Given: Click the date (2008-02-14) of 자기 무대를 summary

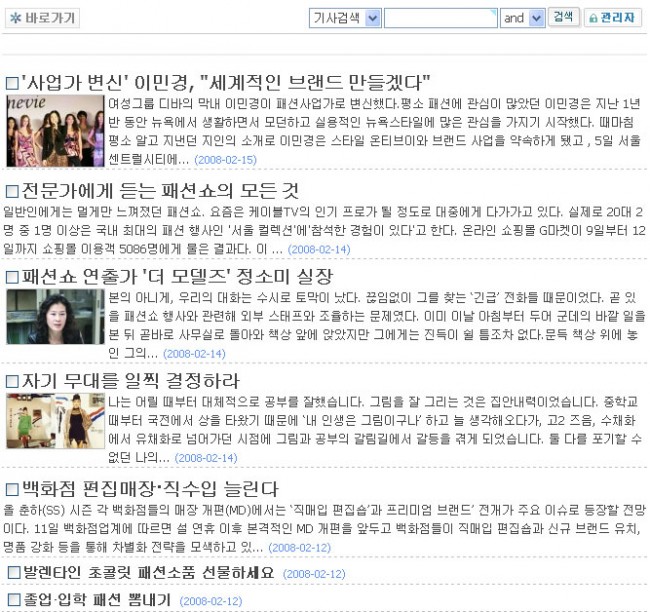Looking at the screenshot, I should tap(206, 458).
